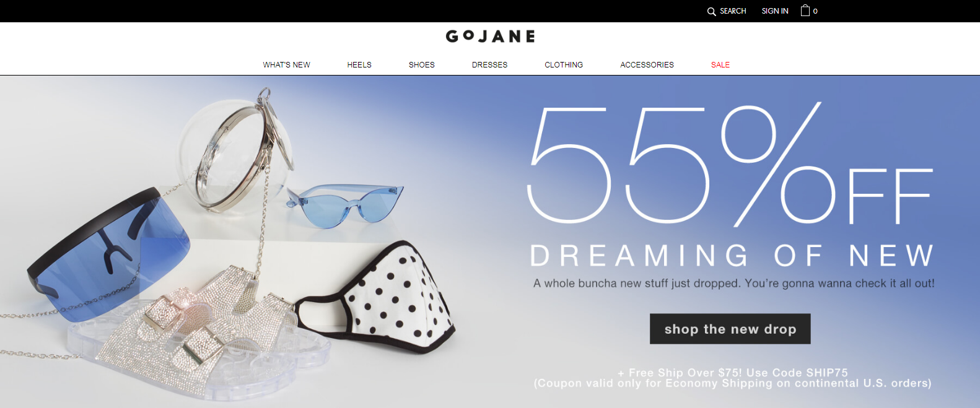This screenshot has width=980, height=408.
Task: Click the search magnifier icon
Action: (x=711, y=11)
